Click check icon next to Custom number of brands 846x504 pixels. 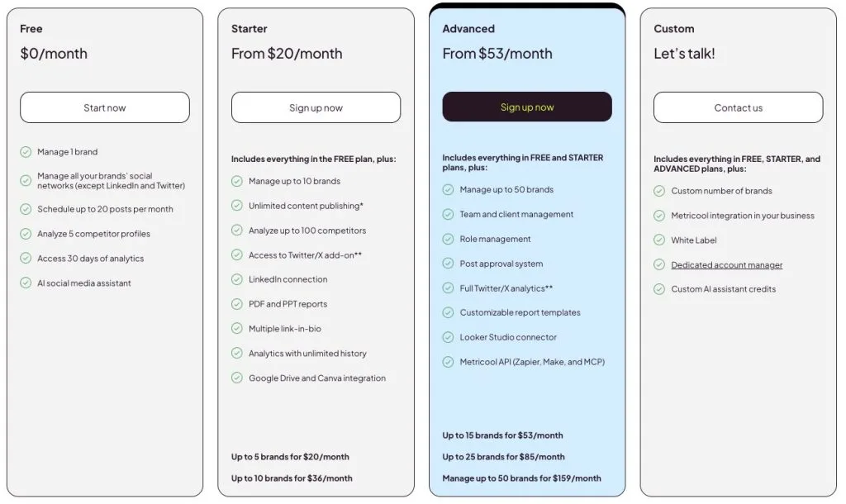click(659, 191)
